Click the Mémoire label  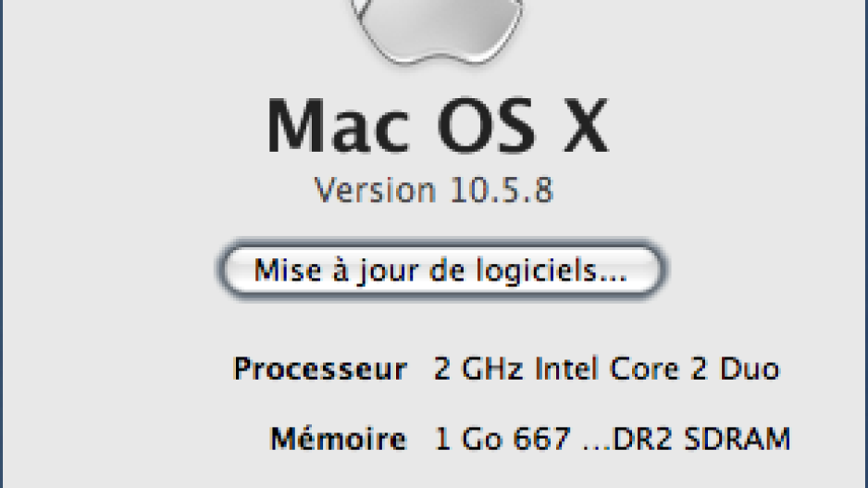(339, 439)
